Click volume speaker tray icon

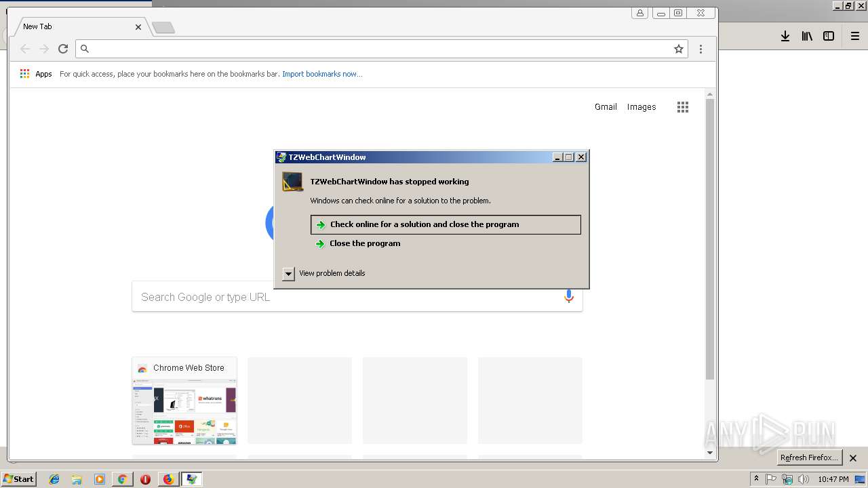pyautogui.click(x=804, y=479)
